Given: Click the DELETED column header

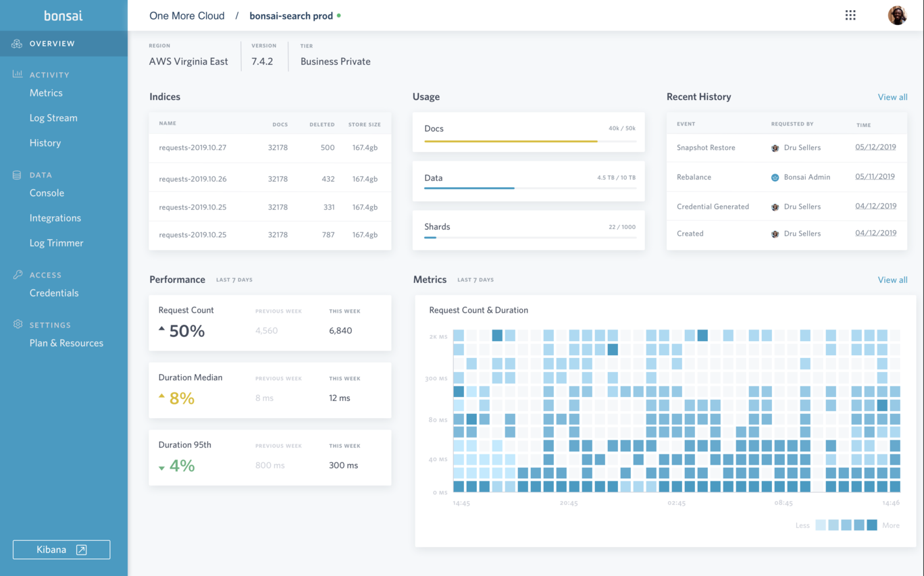Looking at the screenshot, I should pos(322,125).
